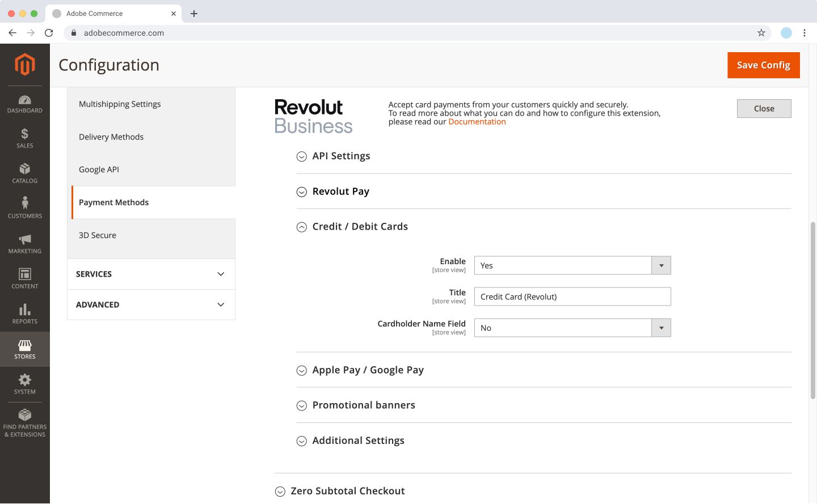Open Find Partners & Extensions
Viewport: 817px width, 504px height.
pyautogui.click(x=25, y=423)
